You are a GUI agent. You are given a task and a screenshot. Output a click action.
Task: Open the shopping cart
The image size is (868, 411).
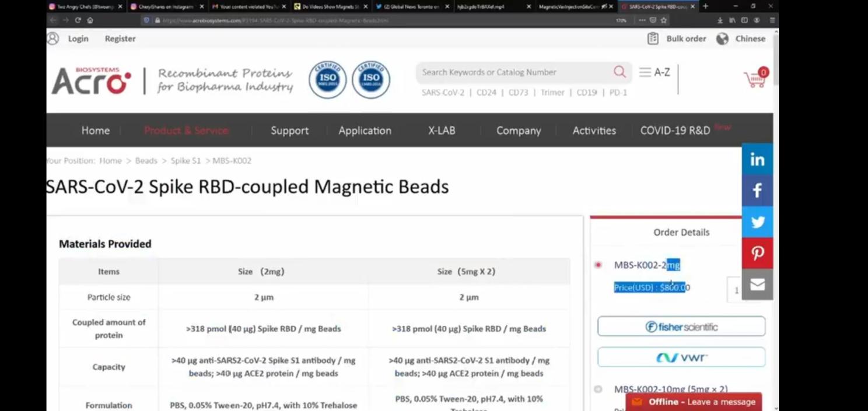coord(755,79)
